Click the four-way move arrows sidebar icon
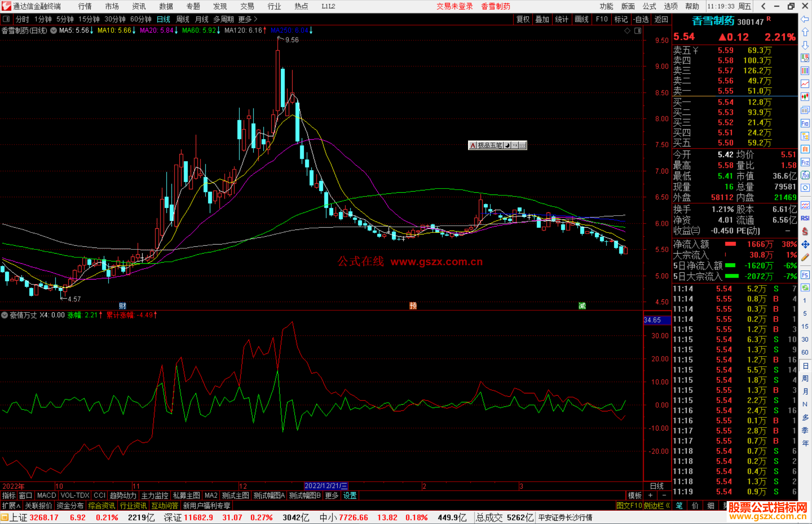Viewport: 812px width, 524px height. 805,245
